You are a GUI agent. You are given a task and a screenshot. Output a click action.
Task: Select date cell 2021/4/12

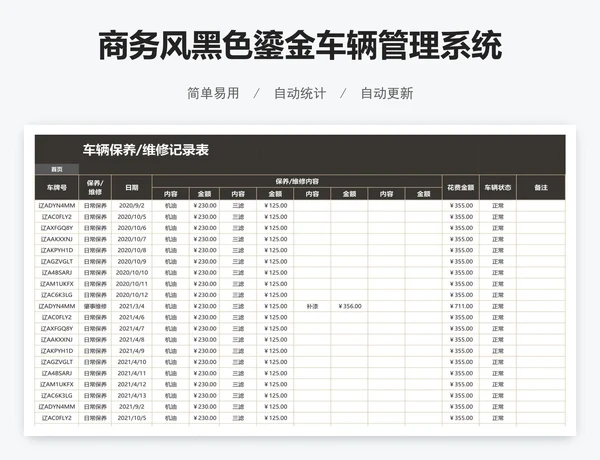pyautogui.click(x=132, y=384)
